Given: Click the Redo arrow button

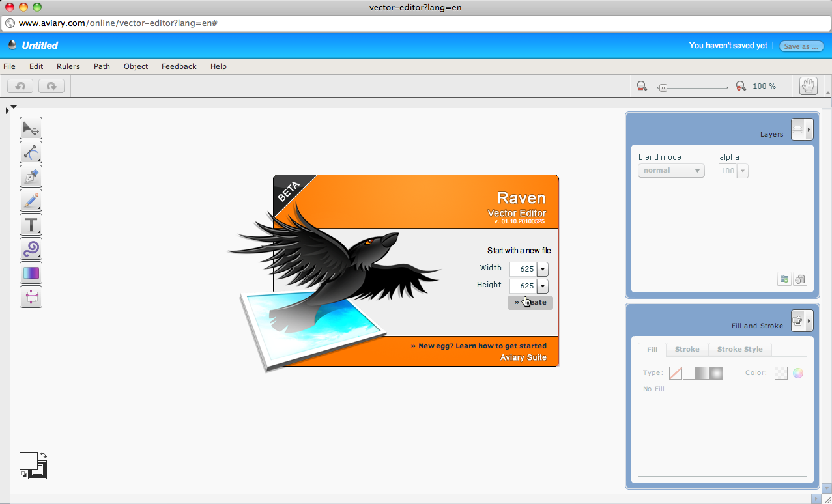Looking at the screenshot, I should point(51,86).
